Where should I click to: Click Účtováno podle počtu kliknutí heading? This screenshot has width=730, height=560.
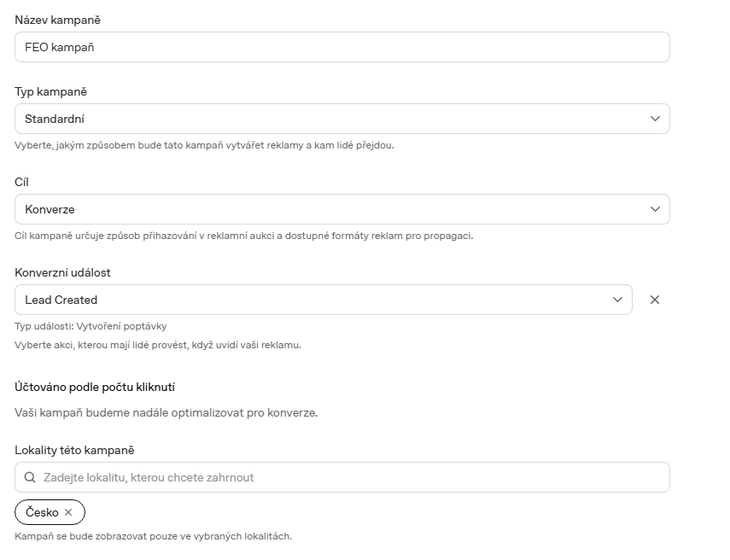(x=95, y=387)
